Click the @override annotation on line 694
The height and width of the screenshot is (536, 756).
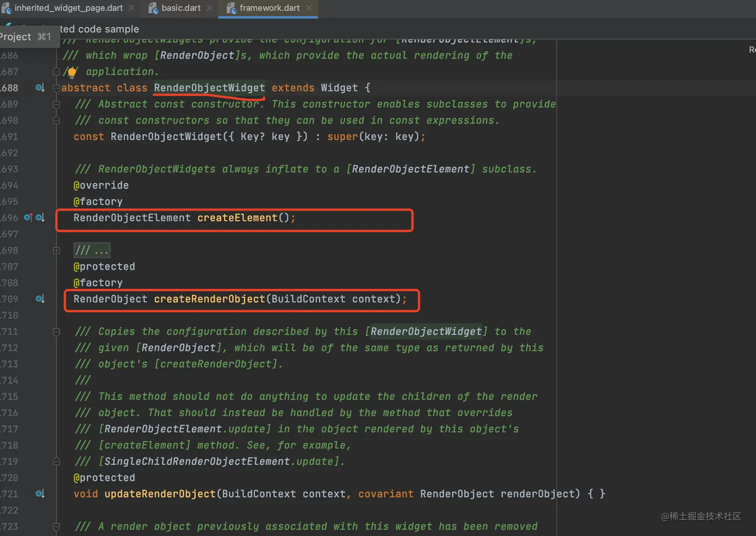tap(101, 185)
